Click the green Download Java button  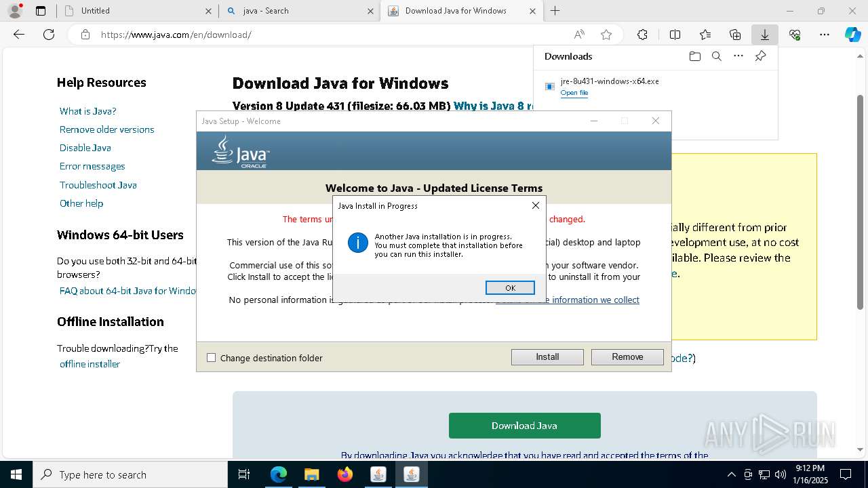[524, 426]
